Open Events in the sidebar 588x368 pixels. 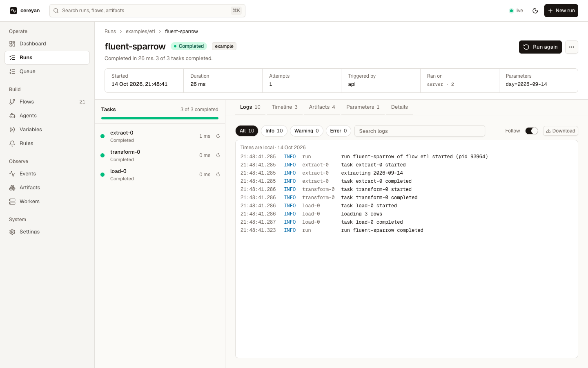[47, 174]
